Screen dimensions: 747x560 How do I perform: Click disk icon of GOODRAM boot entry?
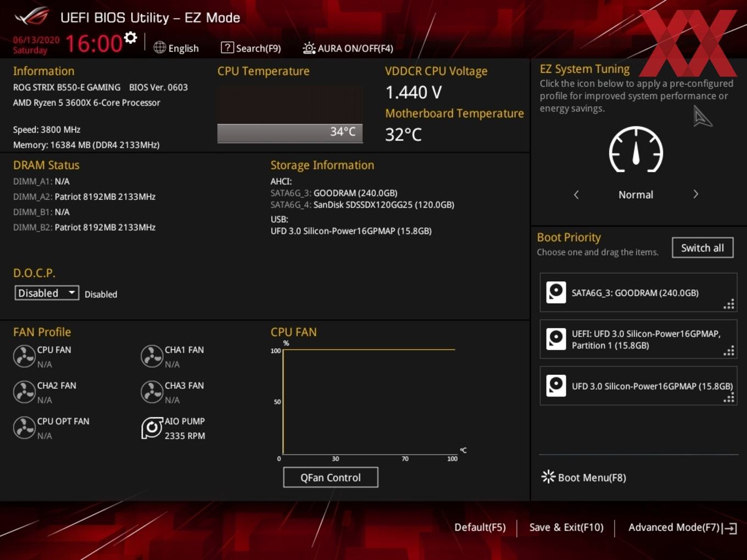[556, 293]
